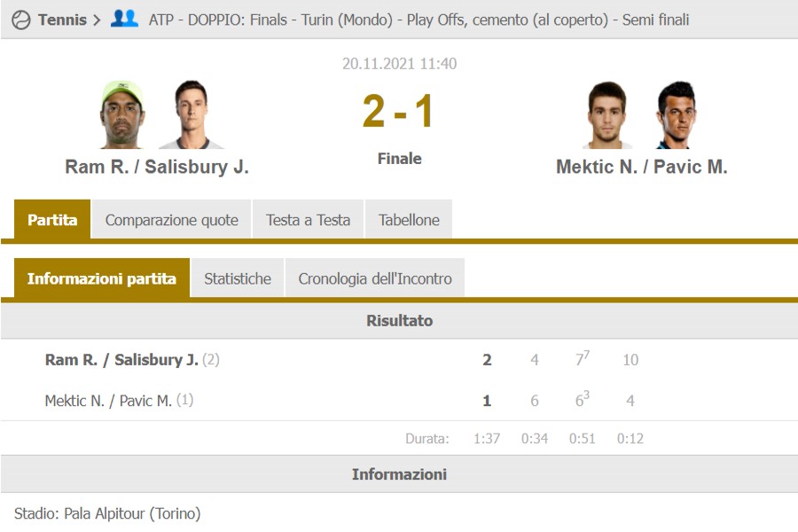Select the Partita tab
The image size is (798, 532).
pos(52,220)
